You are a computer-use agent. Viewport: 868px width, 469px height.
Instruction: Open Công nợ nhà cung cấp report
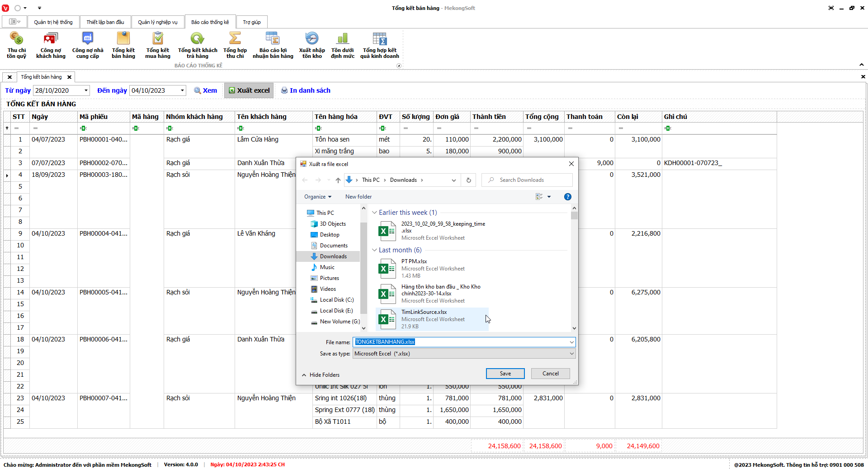click(x=88, y=45)
